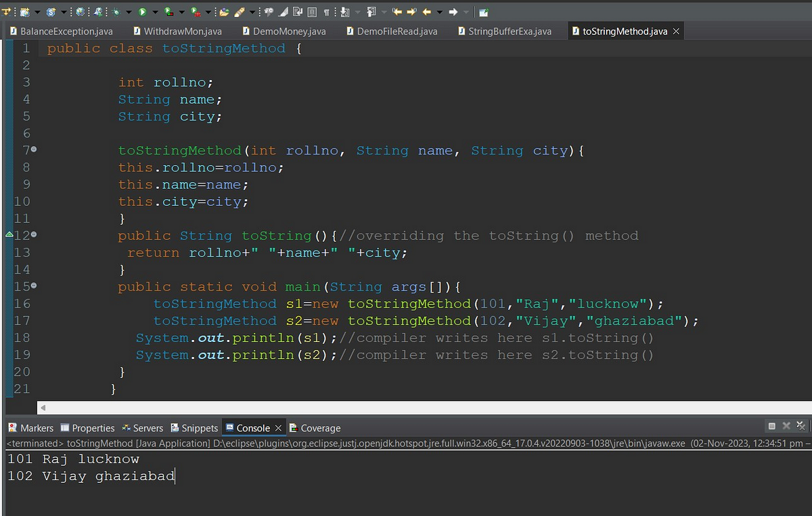Open the Properties view tab
Screen dimensions: 812x516
tap(88, 428)
